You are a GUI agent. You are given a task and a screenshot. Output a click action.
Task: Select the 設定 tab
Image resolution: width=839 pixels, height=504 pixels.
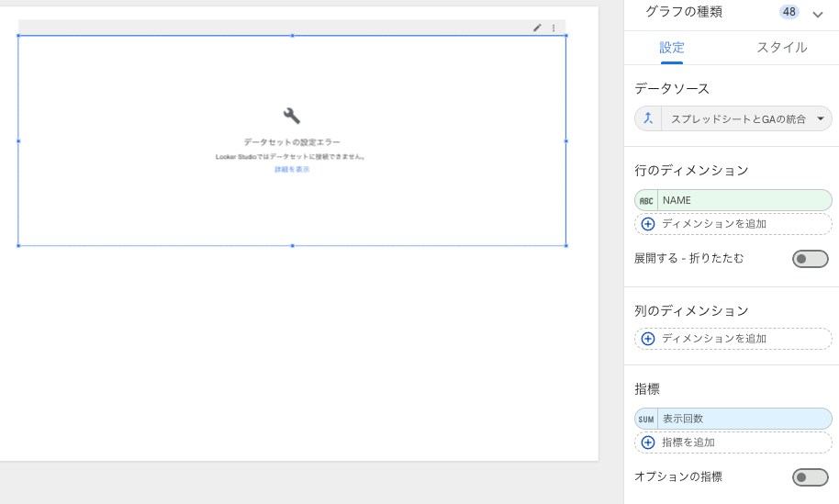pos(672,48)
